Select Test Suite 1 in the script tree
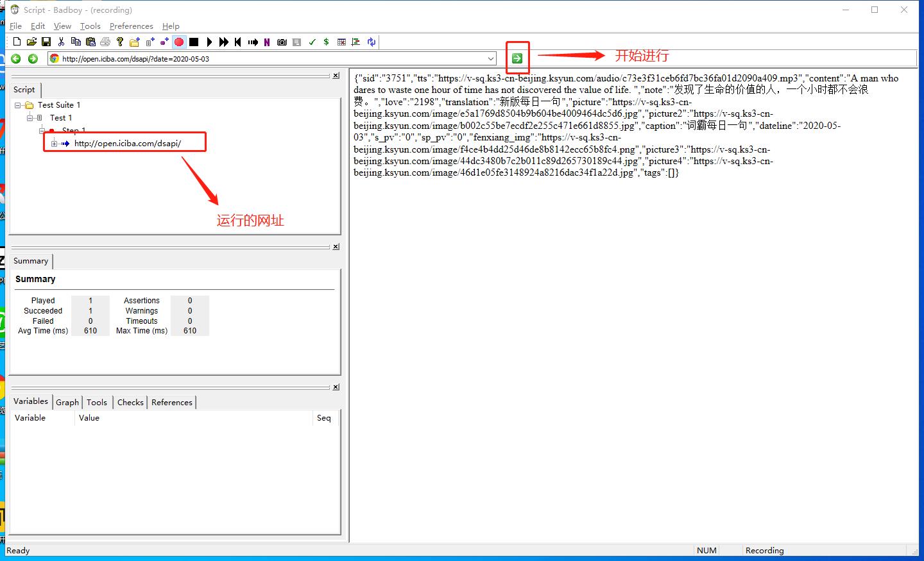Screen dimensions: 924x561 coord(59,105)
